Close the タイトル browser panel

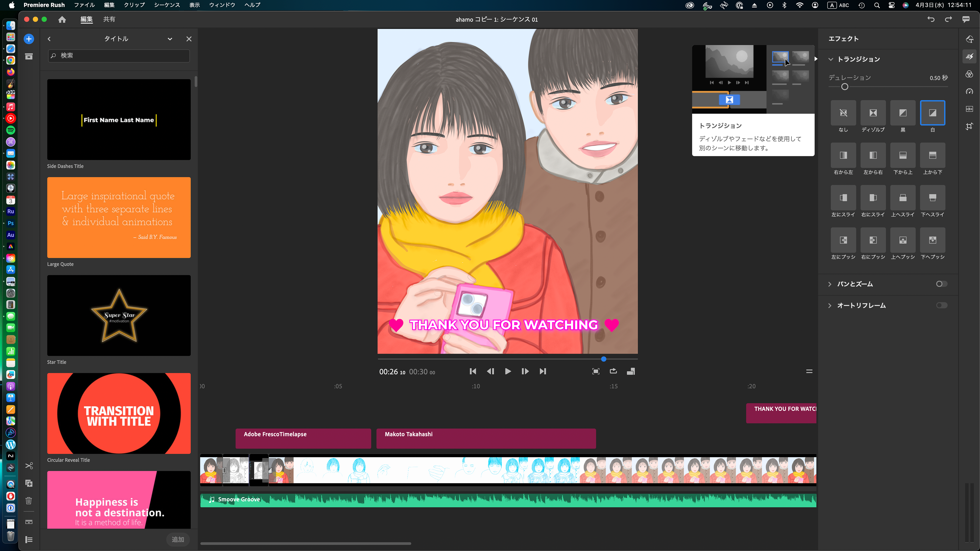coord(189,39)
